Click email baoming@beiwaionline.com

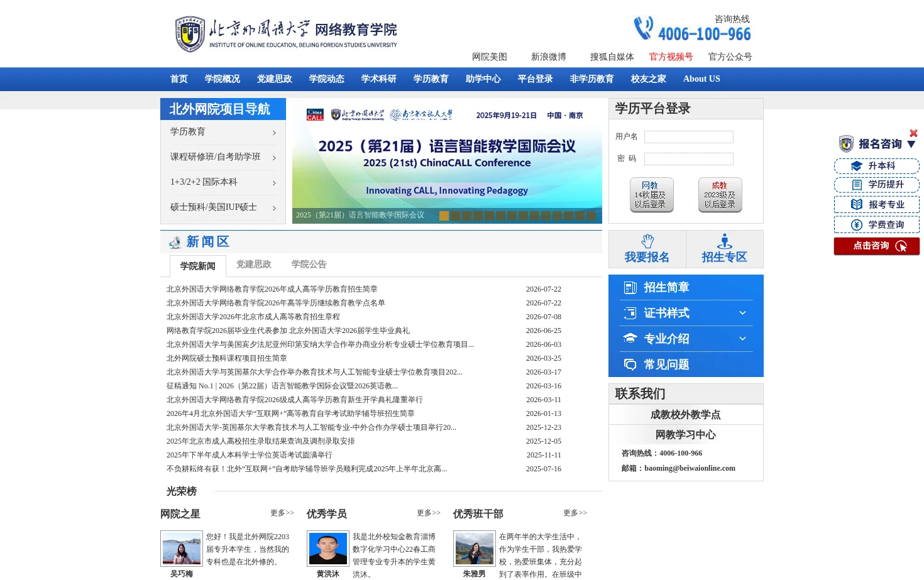[690, 468]
